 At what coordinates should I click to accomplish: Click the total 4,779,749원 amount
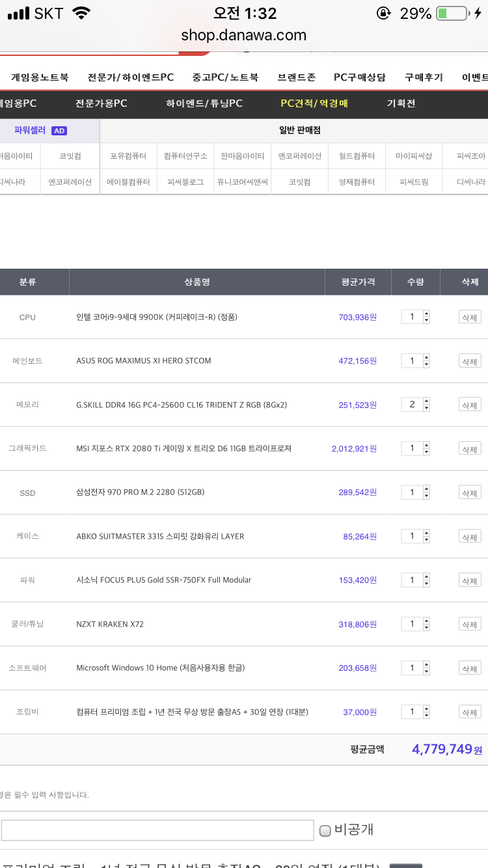pyautogui.click(x=447, y=750)
